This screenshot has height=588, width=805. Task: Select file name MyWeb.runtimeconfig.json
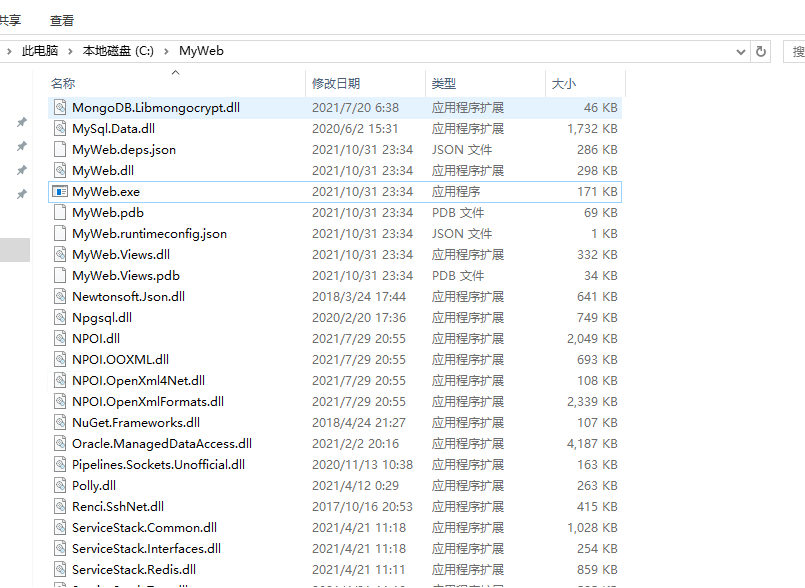[149, 234]
